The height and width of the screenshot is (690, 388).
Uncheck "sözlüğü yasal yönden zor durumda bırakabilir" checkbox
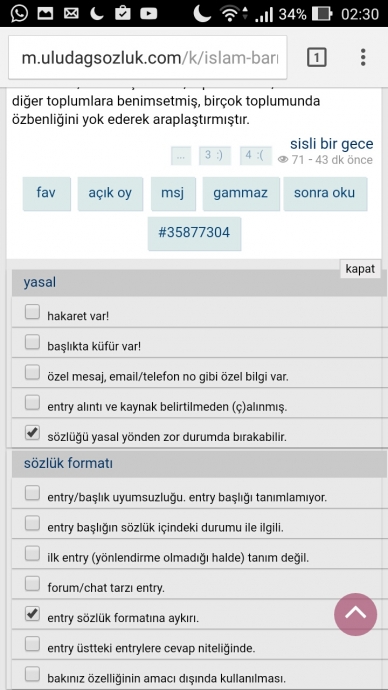(x=32, y=433)
